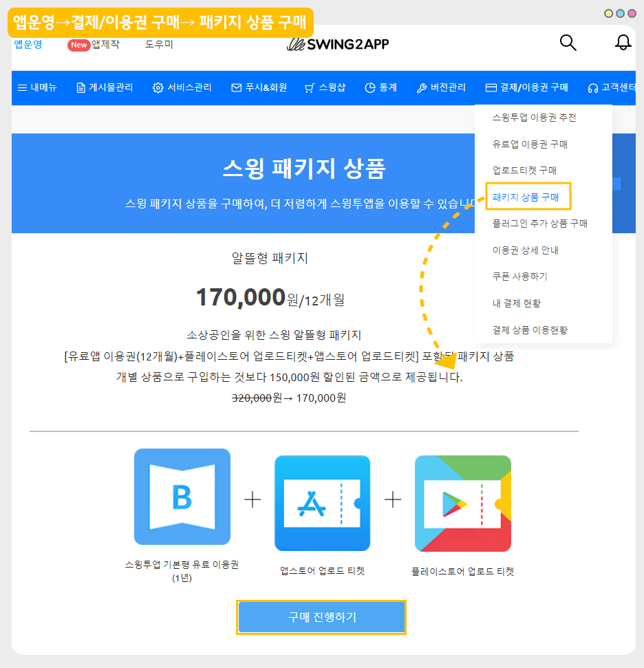Select 결제 상품 이용현황 in dropdown
This screenshot has width=644, height=668.
pos(530,330)
